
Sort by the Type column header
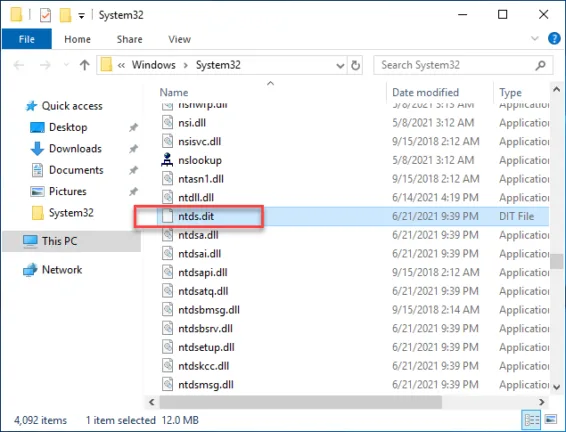(510, 92)
